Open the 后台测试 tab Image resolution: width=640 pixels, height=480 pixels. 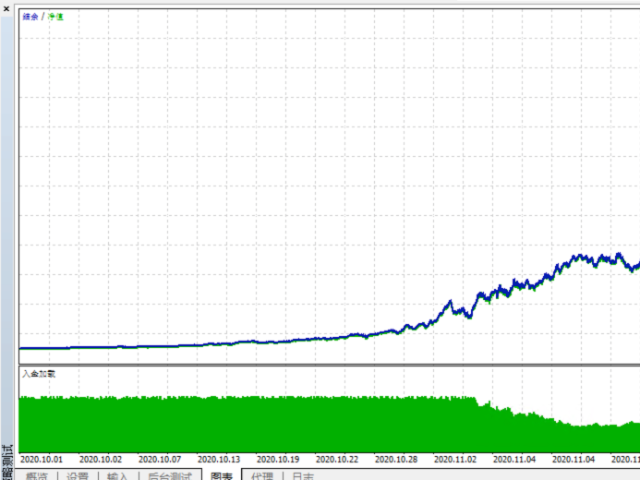(x=169, y=476)
